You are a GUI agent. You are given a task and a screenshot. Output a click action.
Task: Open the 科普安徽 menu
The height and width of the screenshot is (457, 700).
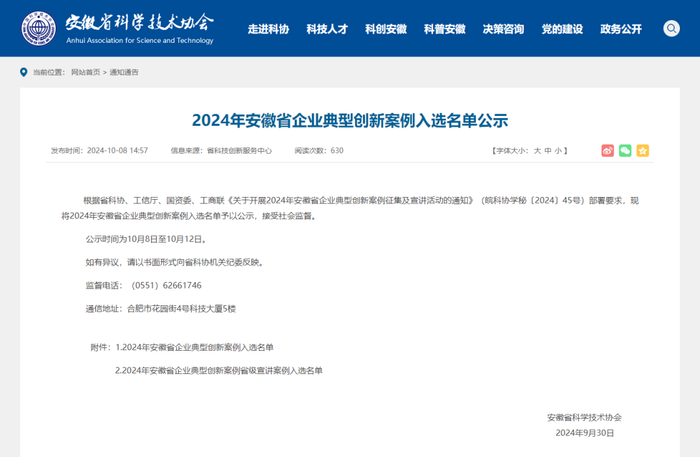coord(445,29)
